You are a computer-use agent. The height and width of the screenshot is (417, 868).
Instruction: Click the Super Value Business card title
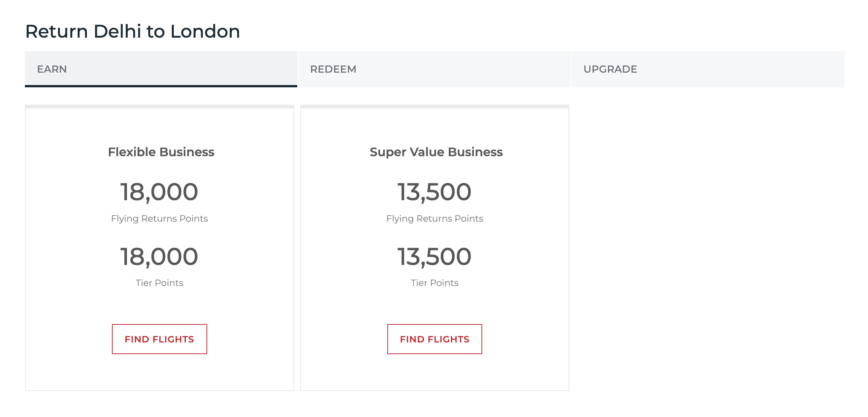pyautogui.click(x=436, y=152)
